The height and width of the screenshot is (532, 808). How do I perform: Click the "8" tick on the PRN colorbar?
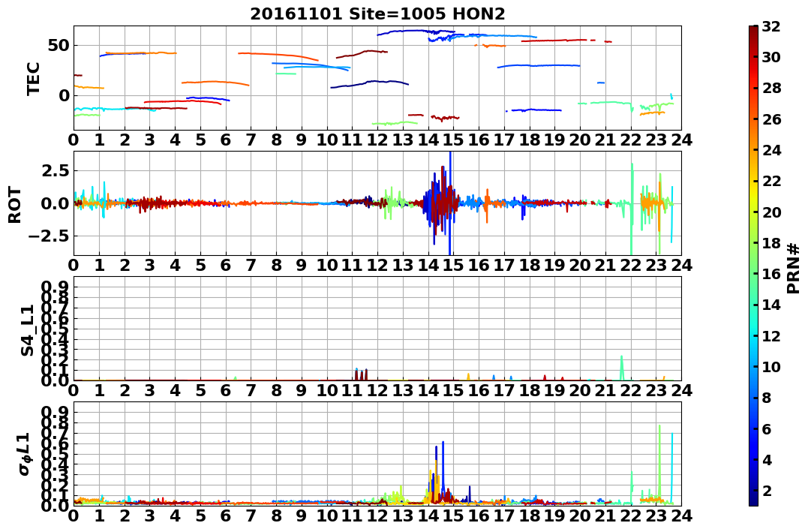766,398
